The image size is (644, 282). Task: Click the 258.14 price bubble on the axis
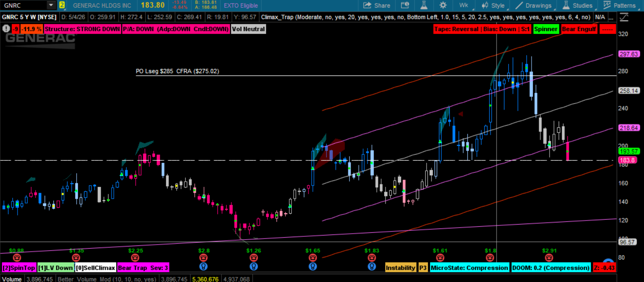629,91
